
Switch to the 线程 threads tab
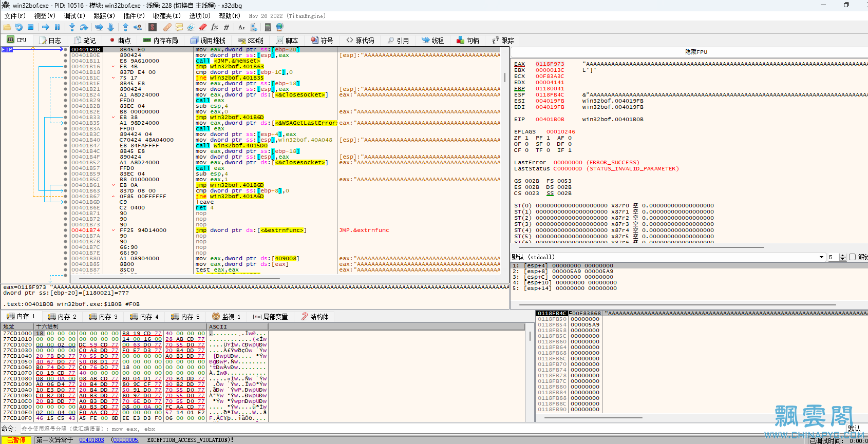433,40
